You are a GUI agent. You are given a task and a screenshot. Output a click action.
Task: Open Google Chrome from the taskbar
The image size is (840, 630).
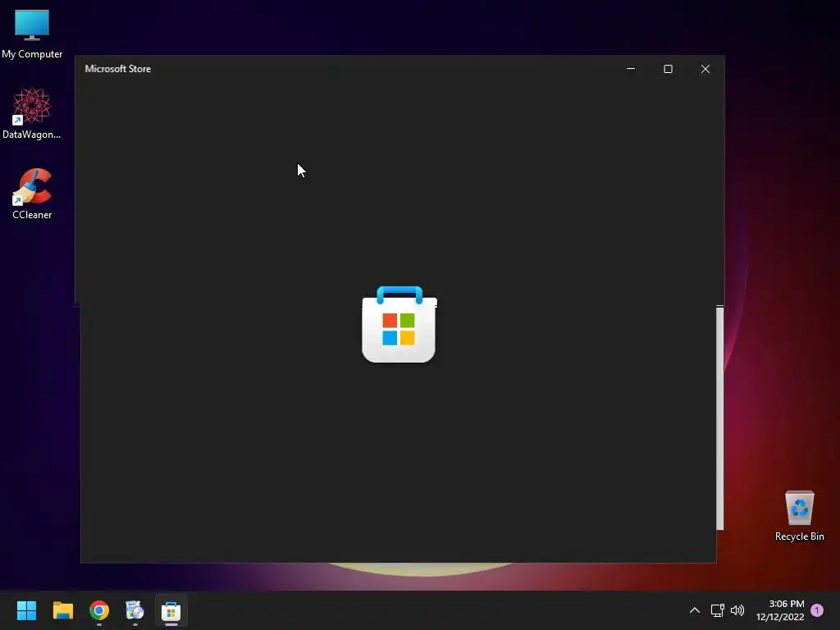pos(99,610)
